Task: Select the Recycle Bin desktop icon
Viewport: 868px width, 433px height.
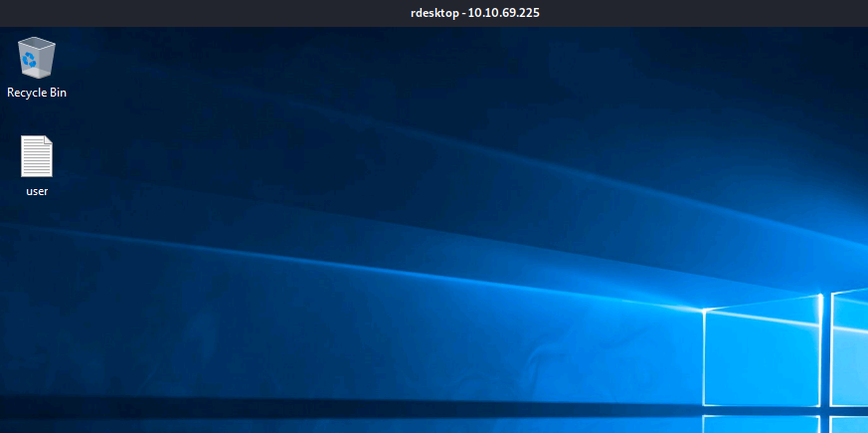Action: click(x=37, y=57)
